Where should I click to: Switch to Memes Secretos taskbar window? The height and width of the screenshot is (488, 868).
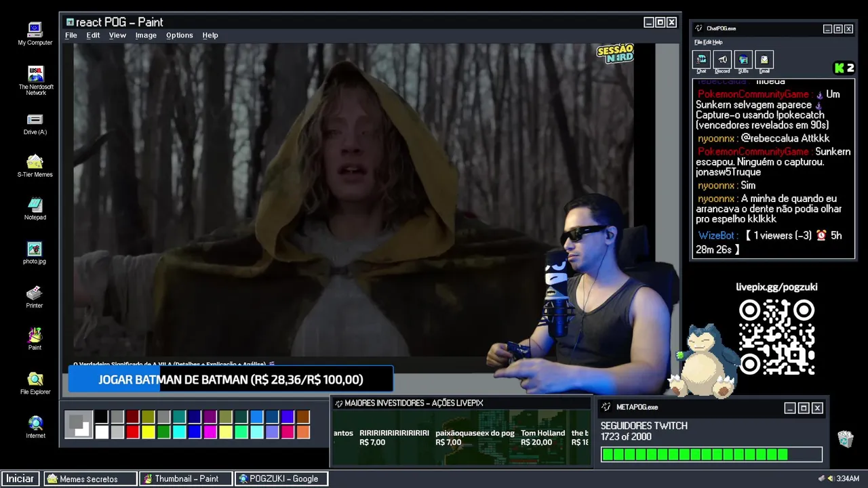pyautogui.click(x=91, y=479)
